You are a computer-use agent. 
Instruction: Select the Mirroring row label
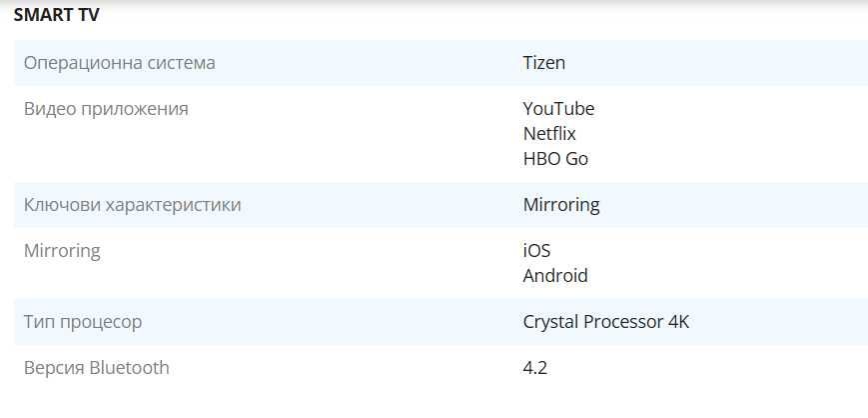coord(62,252)
